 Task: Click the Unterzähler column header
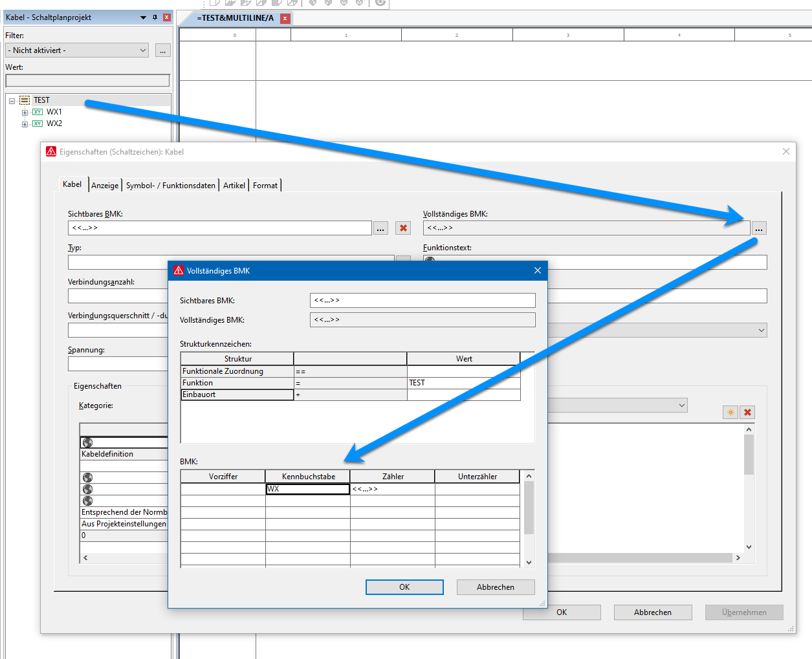[477, 477]
